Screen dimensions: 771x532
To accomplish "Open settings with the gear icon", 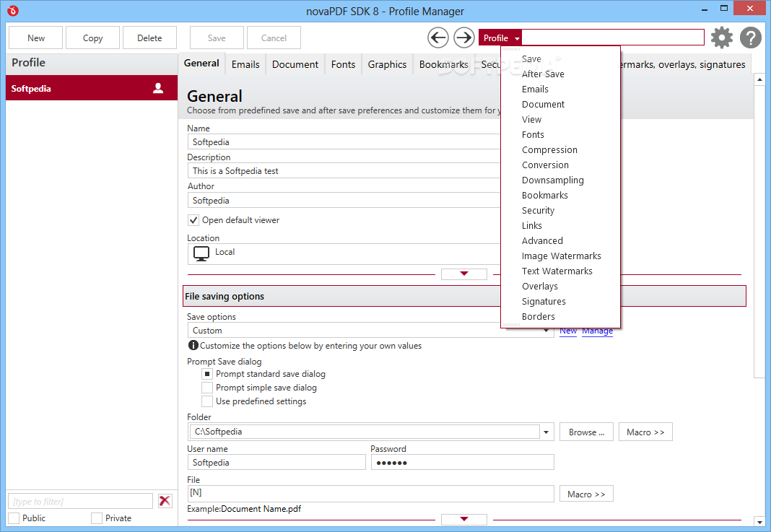I will click(721, 38).
